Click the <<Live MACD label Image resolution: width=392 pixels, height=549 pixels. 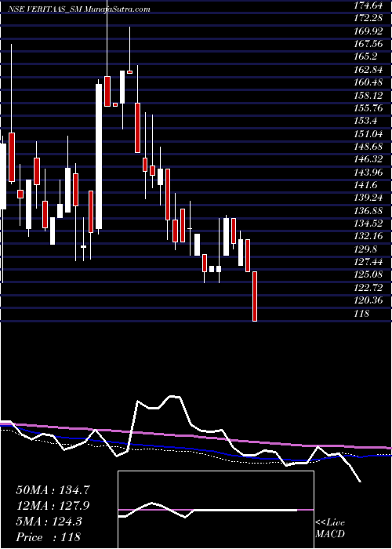330,529
